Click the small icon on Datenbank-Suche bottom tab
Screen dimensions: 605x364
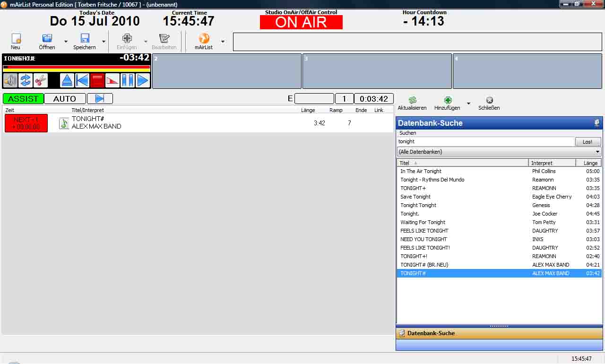(402, 333)
